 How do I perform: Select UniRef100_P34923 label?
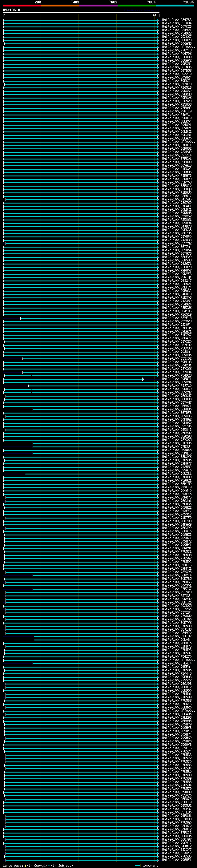[x=177, y=375]
